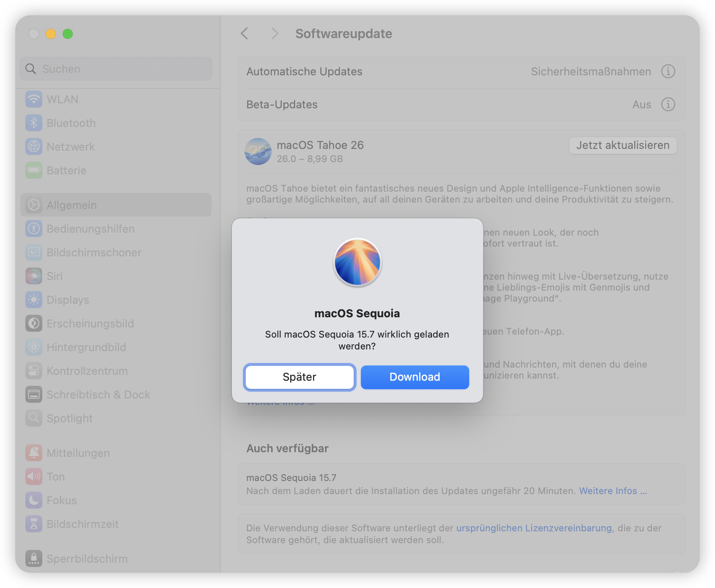
Task: Click the Displays sun icon
Action: 34,300
